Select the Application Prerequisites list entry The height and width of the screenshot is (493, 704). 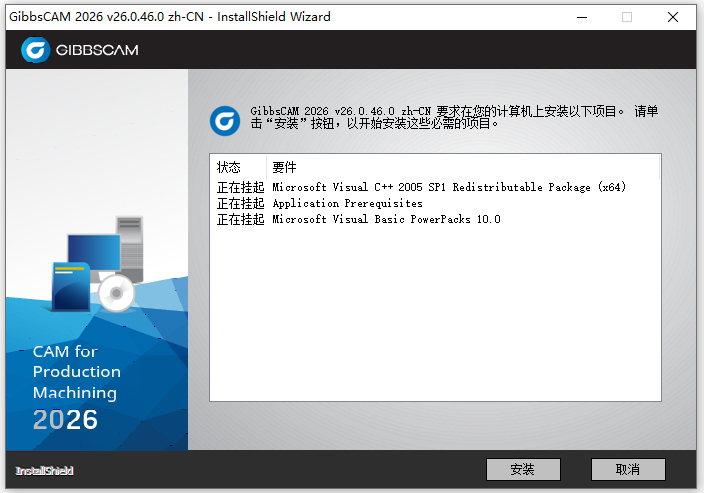pyautogui.click(x=347, y=204)
